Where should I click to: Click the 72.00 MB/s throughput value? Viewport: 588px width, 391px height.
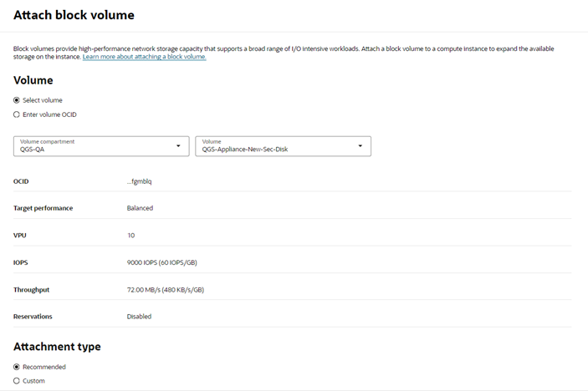coord(165,290)
